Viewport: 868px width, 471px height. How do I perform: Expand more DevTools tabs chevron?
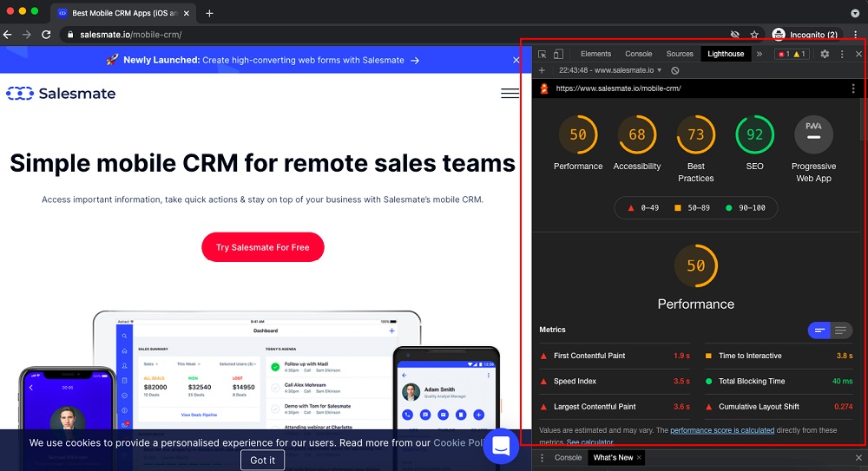click(x=759, y=54)
